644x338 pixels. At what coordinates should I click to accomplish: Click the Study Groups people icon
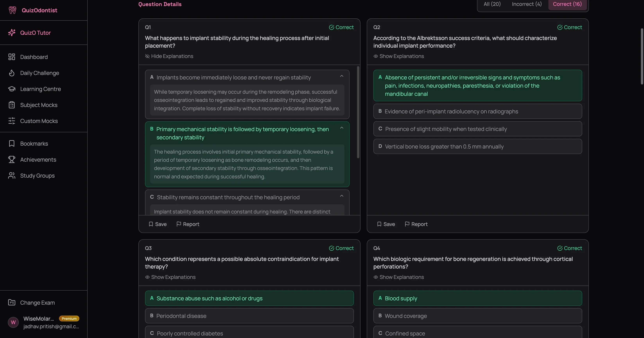(12, 175)
